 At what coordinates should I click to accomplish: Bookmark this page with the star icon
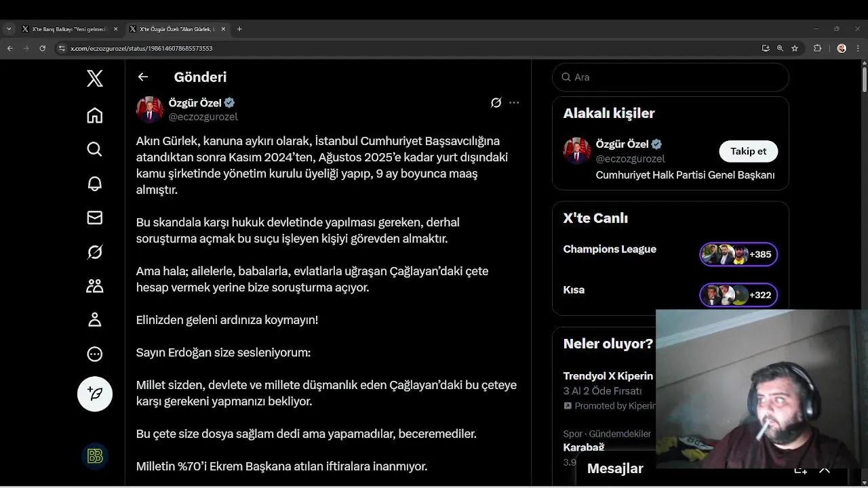tap(795, 48)
